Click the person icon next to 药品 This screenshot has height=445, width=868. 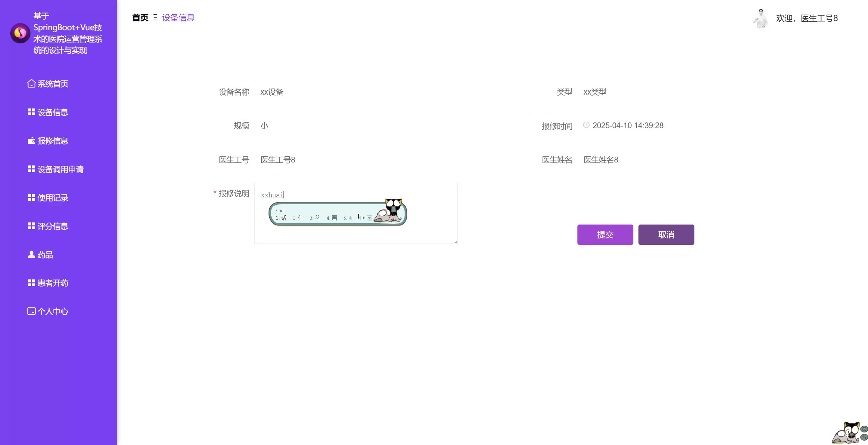click(x=31, y=254)
